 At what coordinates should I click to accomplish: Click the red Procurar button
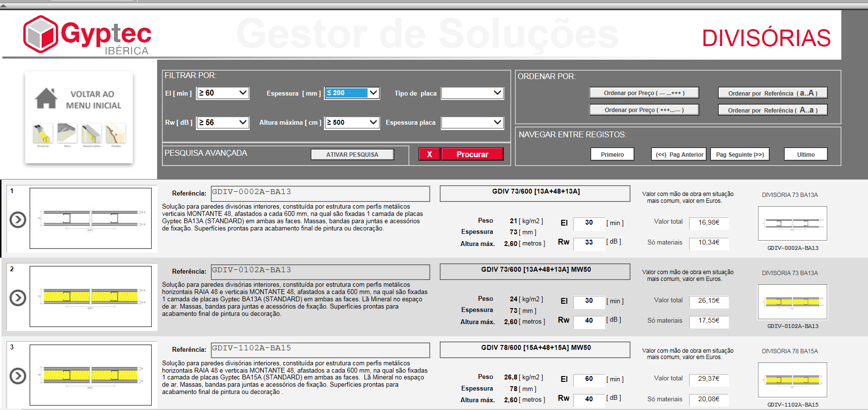click(472, 154)
